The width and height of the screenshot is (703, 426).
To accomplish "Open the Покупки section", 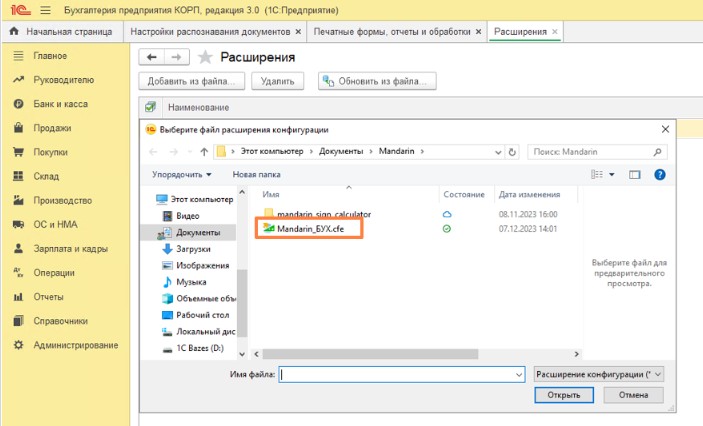I will 51,152.
